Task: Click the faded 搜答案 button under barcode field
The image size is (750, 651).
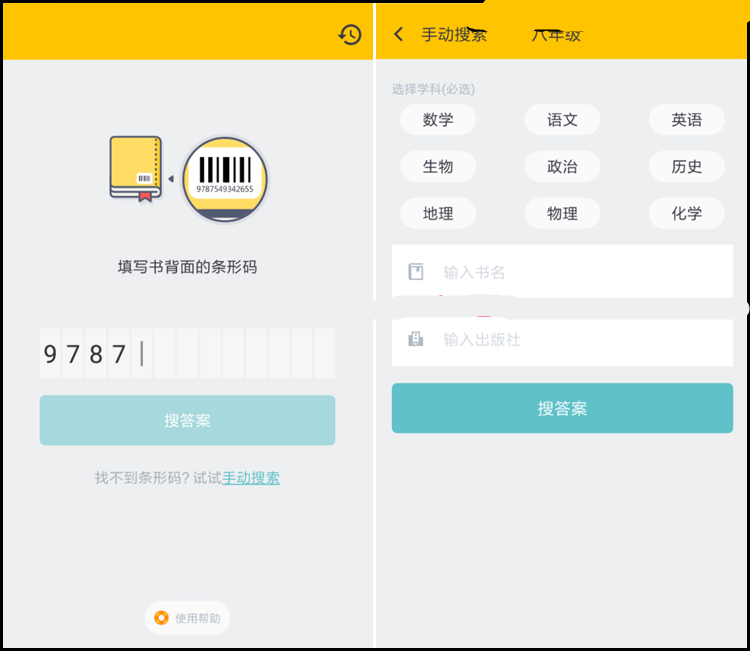Action: (187, 420)
